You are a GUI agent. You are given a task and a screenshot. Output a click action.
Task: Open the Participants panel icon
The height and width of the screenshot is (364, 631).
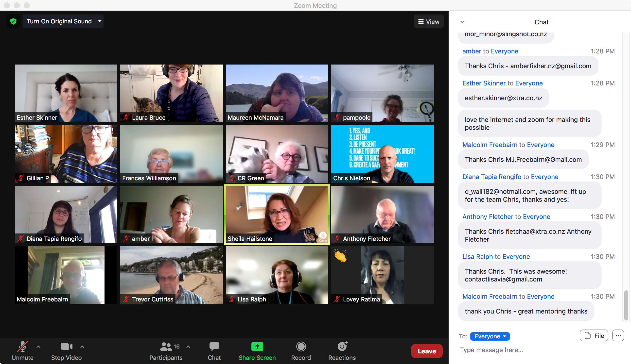click(166, 347)
